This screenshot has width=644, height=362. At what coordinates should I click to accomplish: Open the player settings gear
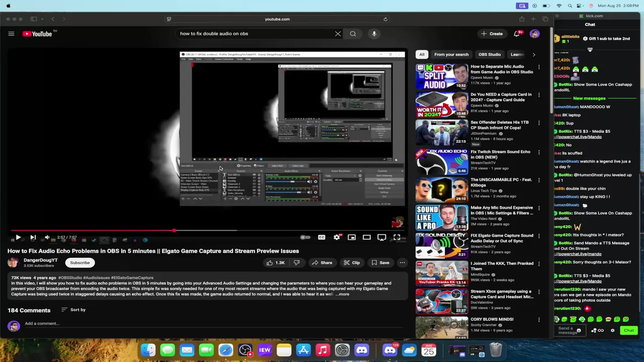[337, 237]
